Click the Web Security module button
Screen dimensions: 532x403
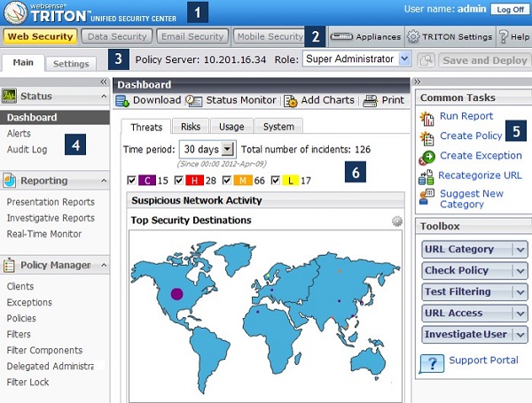click(x=41, y=36)
